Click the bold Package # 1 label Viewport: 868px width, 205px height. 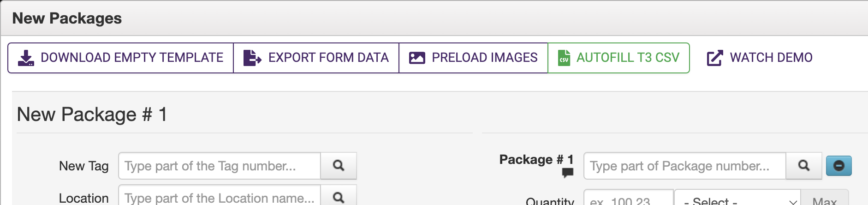(x=536, y=160)
